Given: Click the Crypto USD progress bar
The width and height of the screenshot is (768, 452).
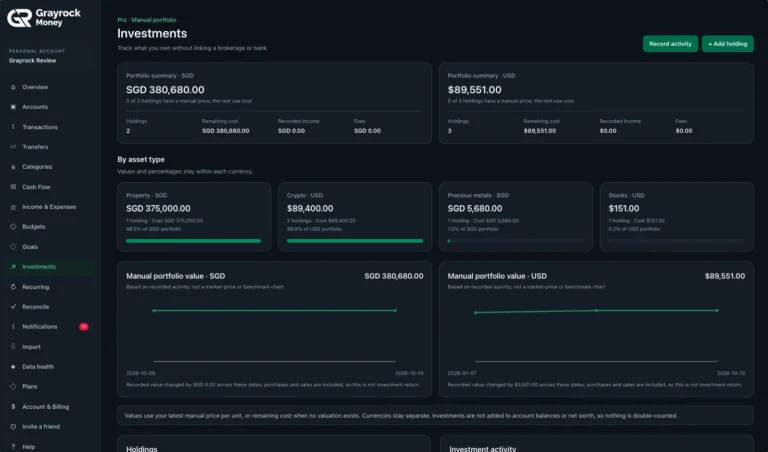Looking at the screenshot, I should [355, 241].
